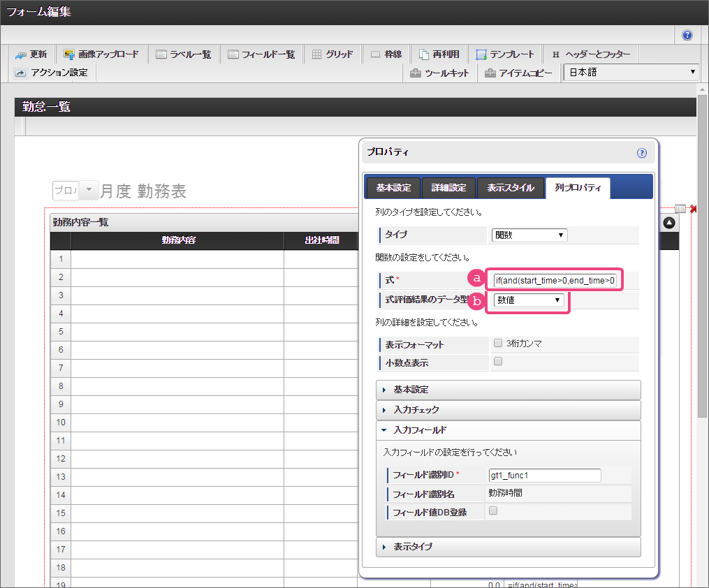Select row number 15 in the table
This screenshot has height=588, width=709.
(61, 513)
